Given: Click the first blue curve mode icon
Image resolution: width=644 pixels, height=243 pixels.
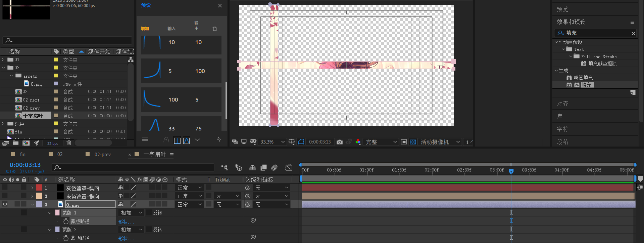Looking at the screenshot, I should click(x=177, y=140).
